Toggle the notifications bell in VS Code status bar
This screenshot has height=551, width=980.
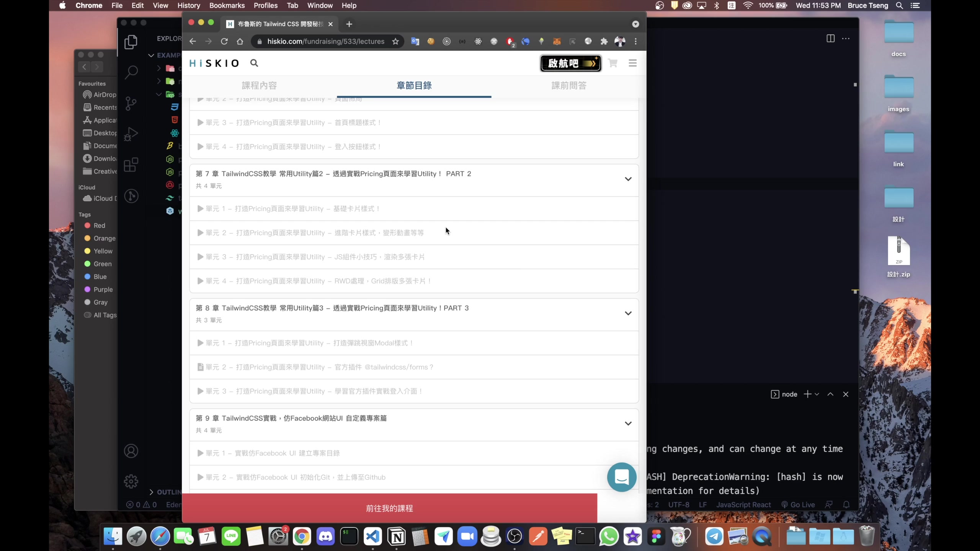[846, 505]
